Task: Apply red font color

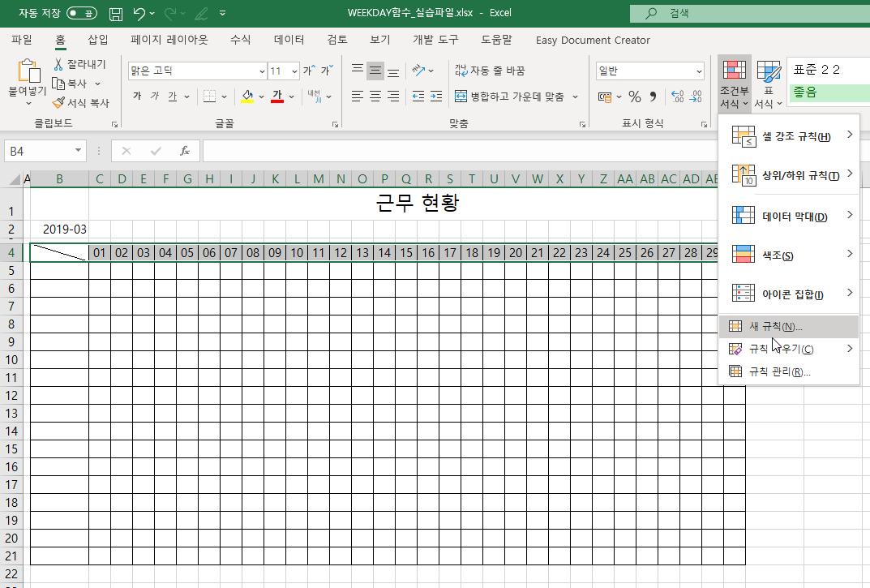Action: point(277,97)
